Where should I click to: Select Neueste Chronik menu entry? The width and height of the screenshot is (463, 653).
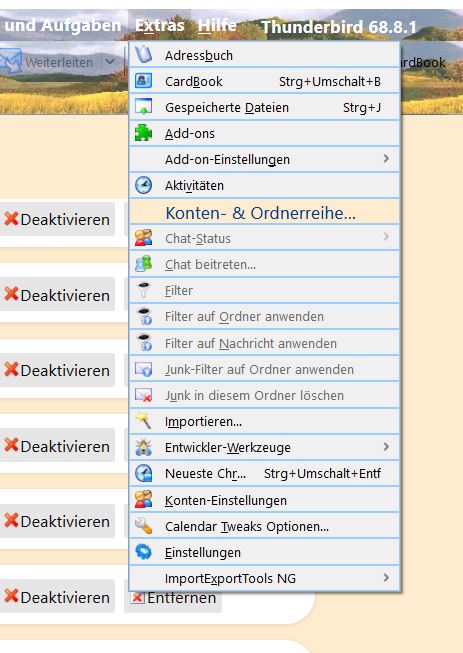coord(264,474)
